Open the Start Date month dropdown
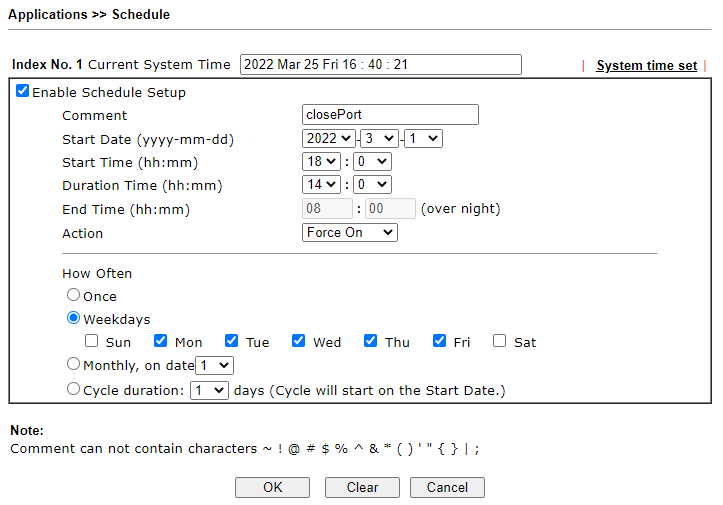Screen dimensions: 723x505 tap(379, 138)
